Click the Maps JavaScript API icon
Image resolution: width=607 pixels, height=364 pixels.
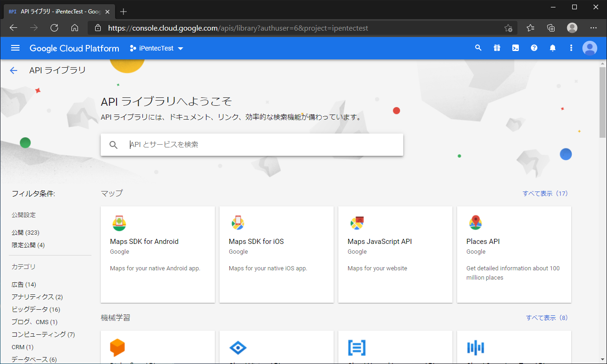point(357,223)
